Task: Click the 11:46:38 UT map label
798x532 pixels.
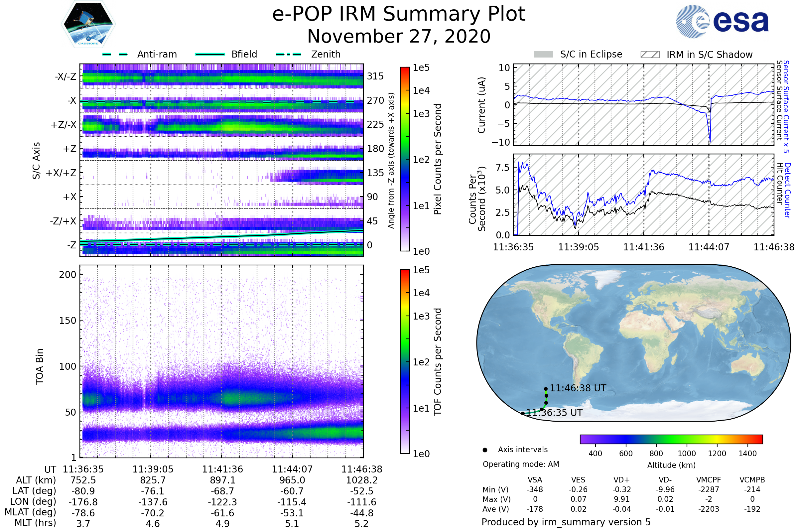Action: click(x=578, y=388)
